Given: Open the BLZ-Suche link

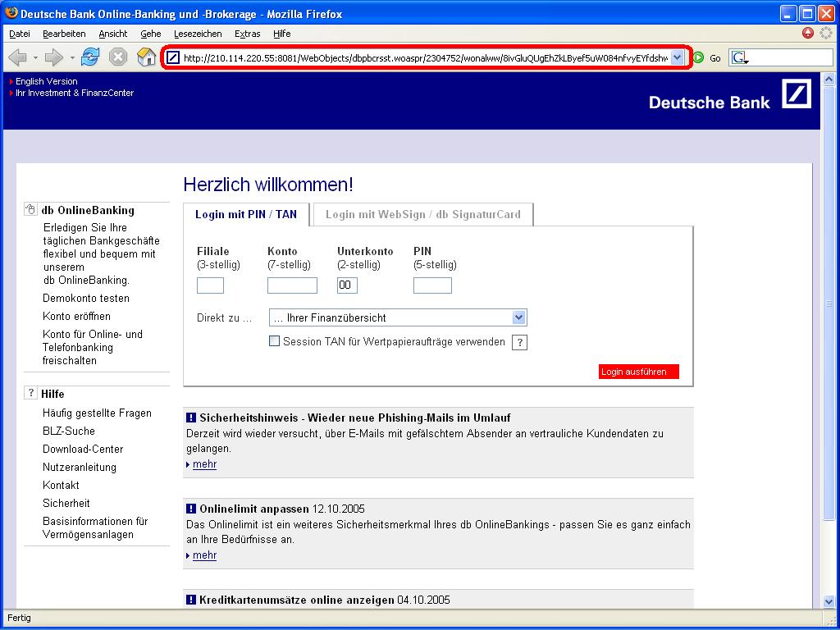Looking at the screenshot, I should pos(69,431).
